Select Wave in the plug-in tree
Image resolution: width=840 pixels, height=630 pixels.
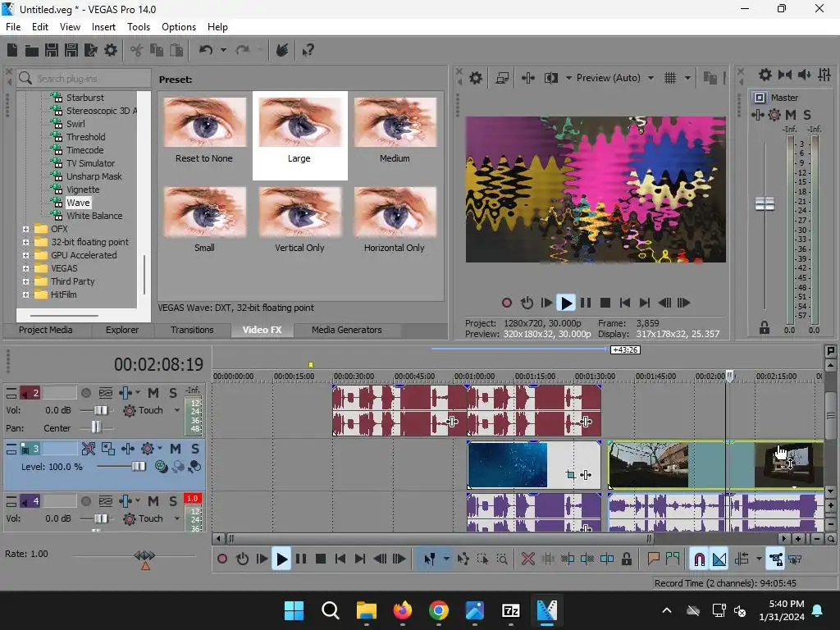tap(78, 203)
